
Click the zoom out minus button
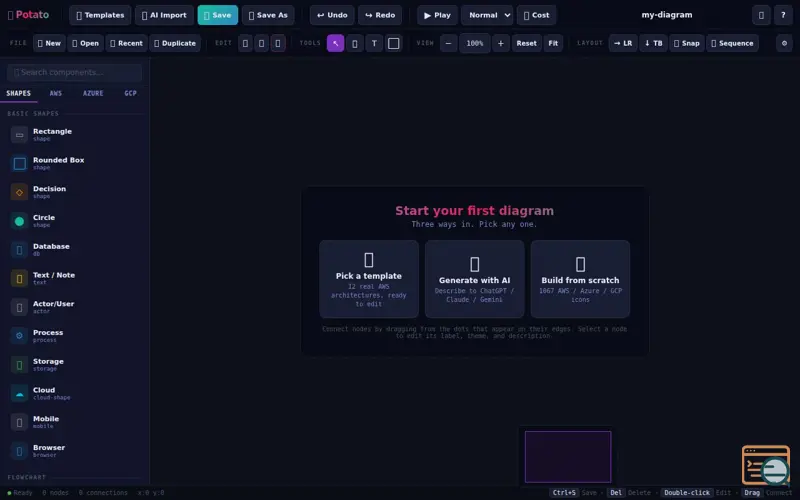pyautogui.click(x=448, y=43)
